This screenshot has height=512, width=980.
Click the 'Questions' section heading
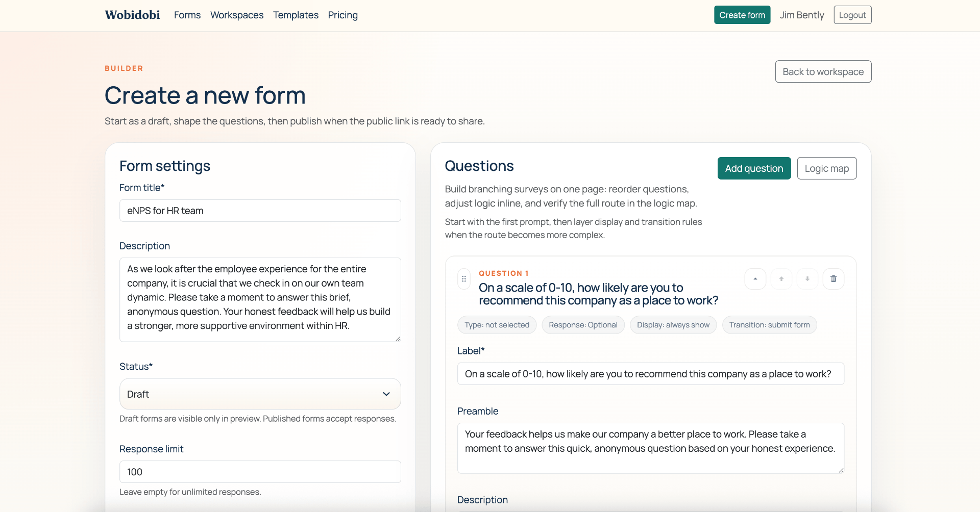coord(479,166)
